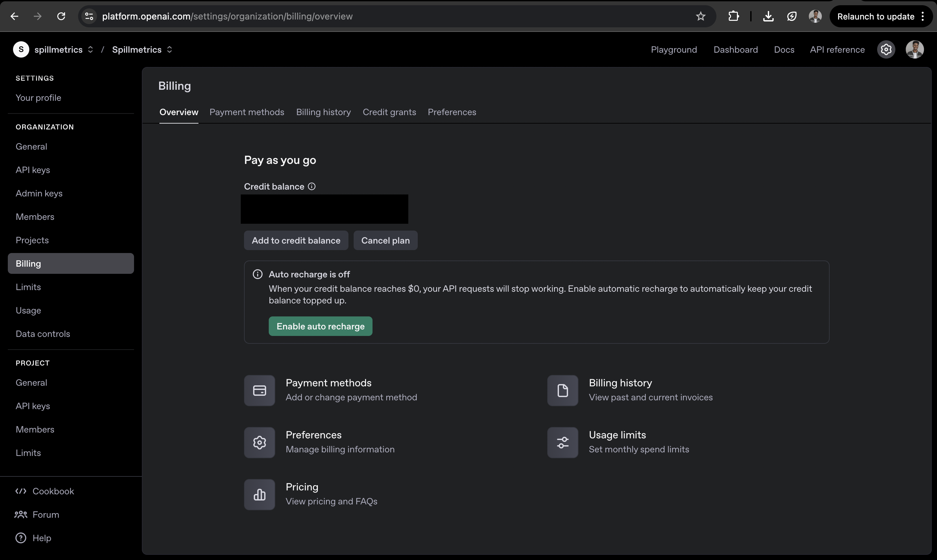
Task: Click the Cancel plan button
Action: point(386,240)
